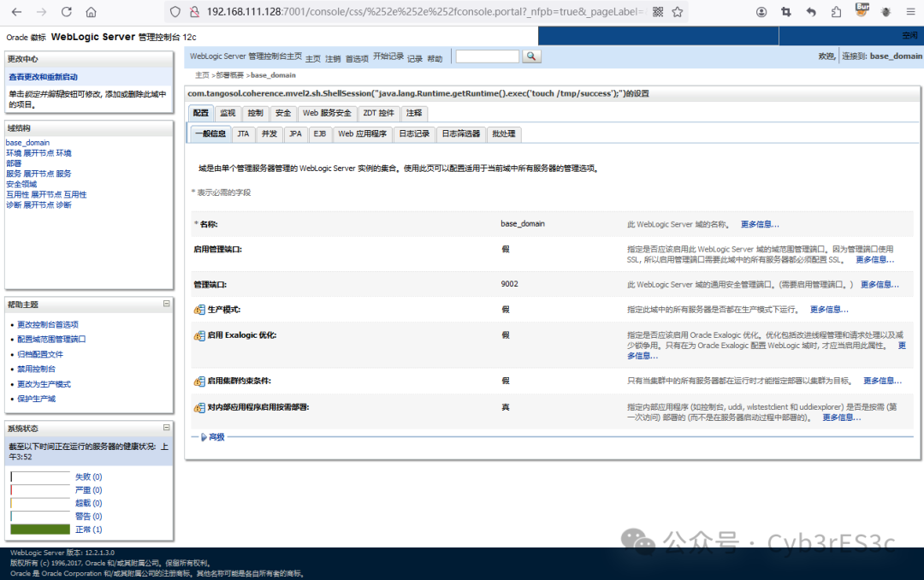The image size is (924, 580).
Task: Select the EJB sub-tab
Action: 320,133
